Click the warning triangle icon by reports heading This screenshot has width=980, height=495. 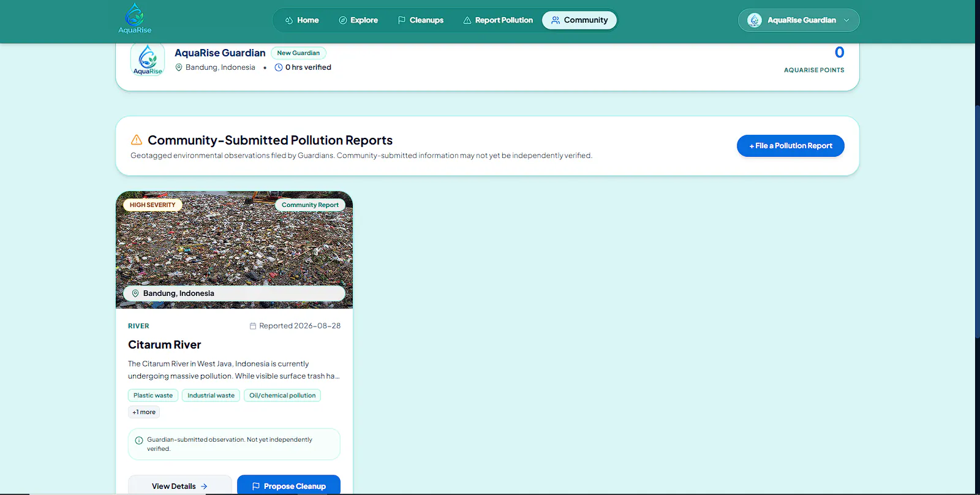[137, 140]
